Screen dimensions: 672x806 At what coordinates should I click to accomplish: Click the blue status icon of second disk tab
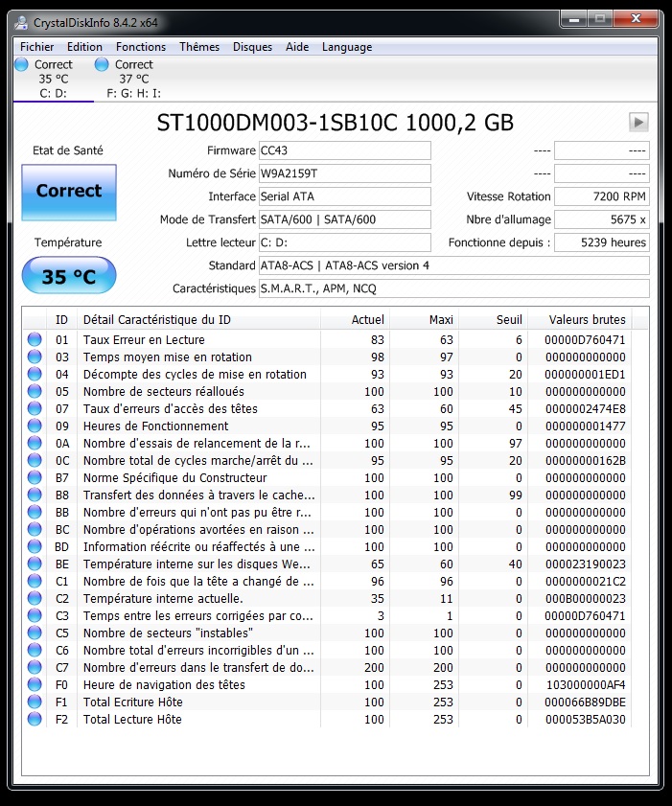[102, 64]
